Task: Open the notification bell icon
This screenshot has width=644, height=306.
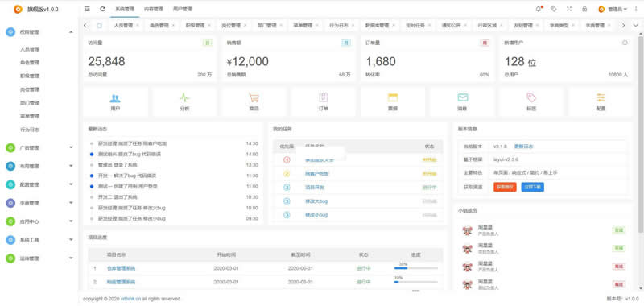Action: 539,9
